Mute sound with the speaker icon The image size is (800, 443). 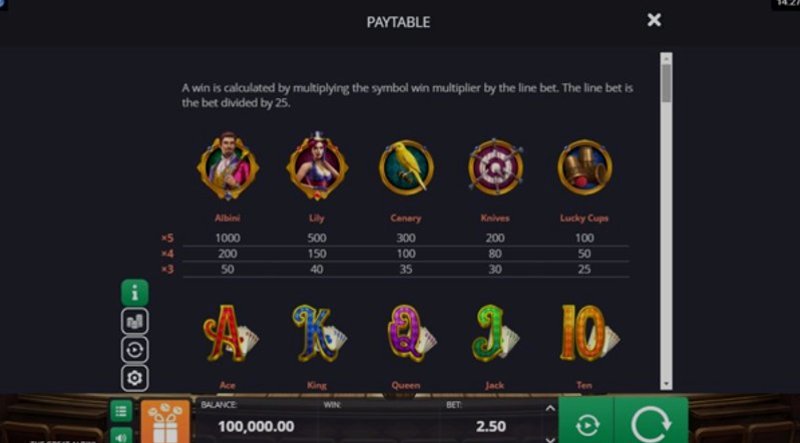click(121, 435)
